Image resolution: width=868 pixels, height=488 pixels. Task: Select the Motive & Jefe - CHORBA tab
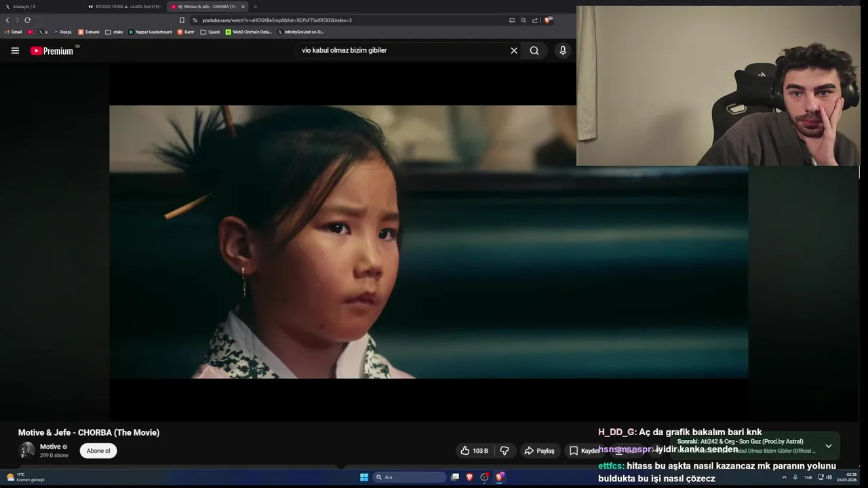tap(207, 7)
